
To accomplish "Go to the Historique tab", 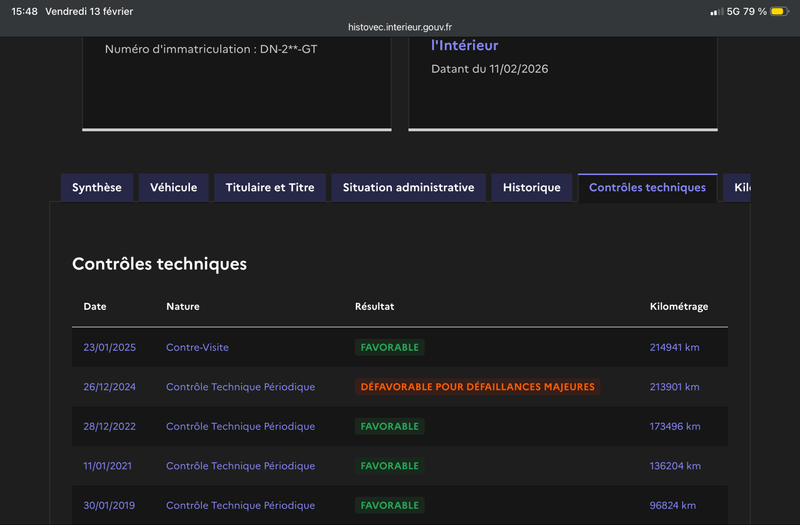I will pos(531,188).
